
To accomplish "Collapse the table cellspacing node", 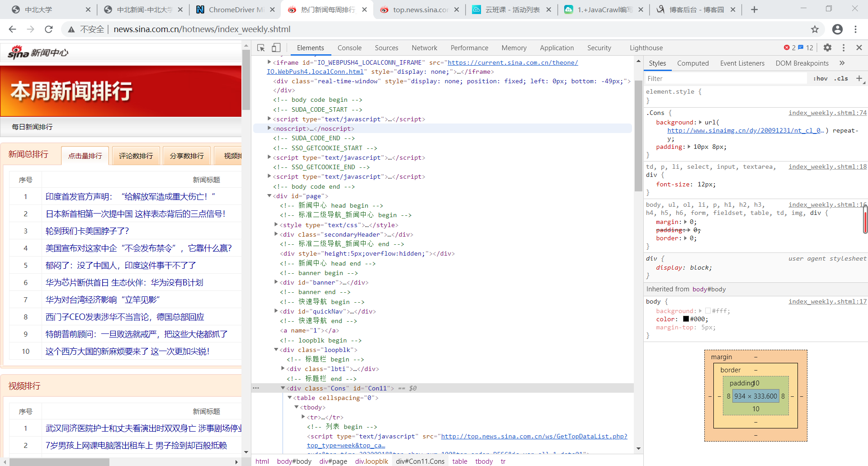I will pos(290,398).
